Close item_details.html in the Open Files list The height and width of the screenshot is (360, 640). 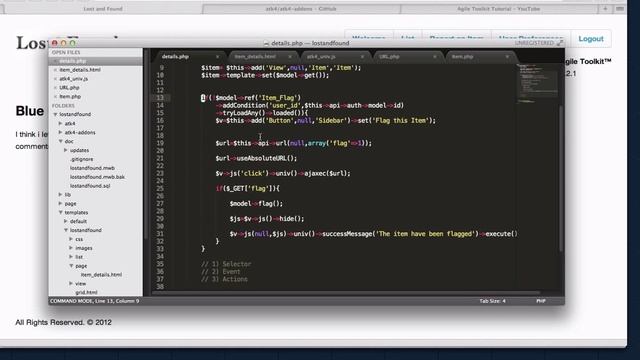[56, 70]
